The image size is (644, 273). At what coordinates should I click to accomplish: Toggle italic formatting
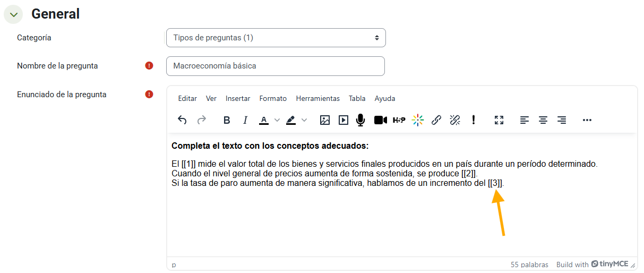(245, 120)
